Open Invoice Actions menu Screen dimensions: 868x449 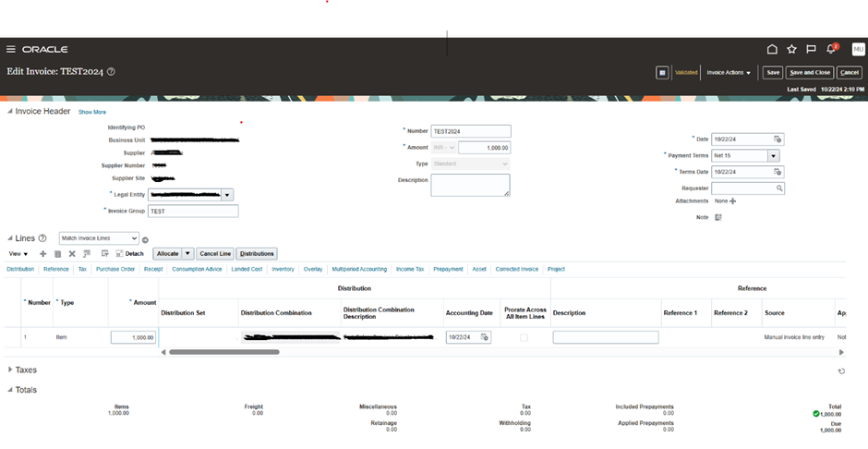coord(729,73)
